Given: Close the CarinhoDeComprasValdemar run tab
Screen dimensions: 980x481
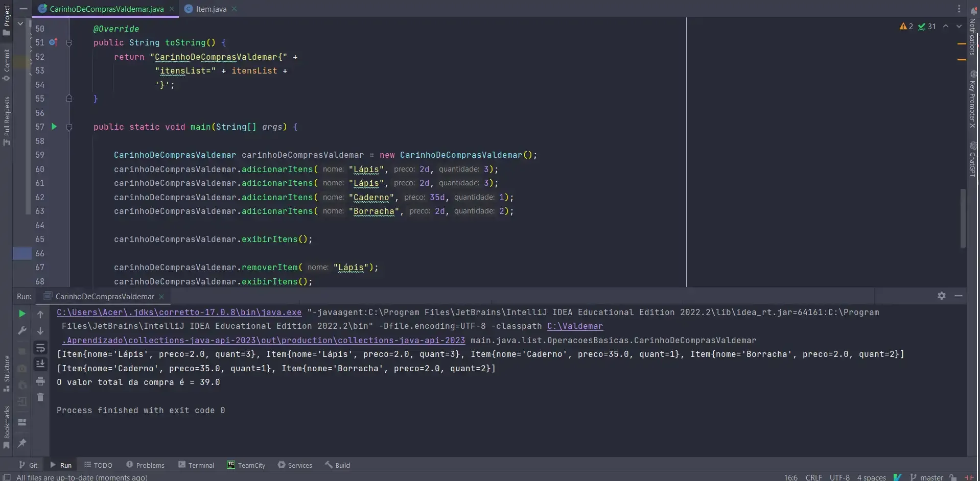Looking at the screenshot, I should point(161,296).
